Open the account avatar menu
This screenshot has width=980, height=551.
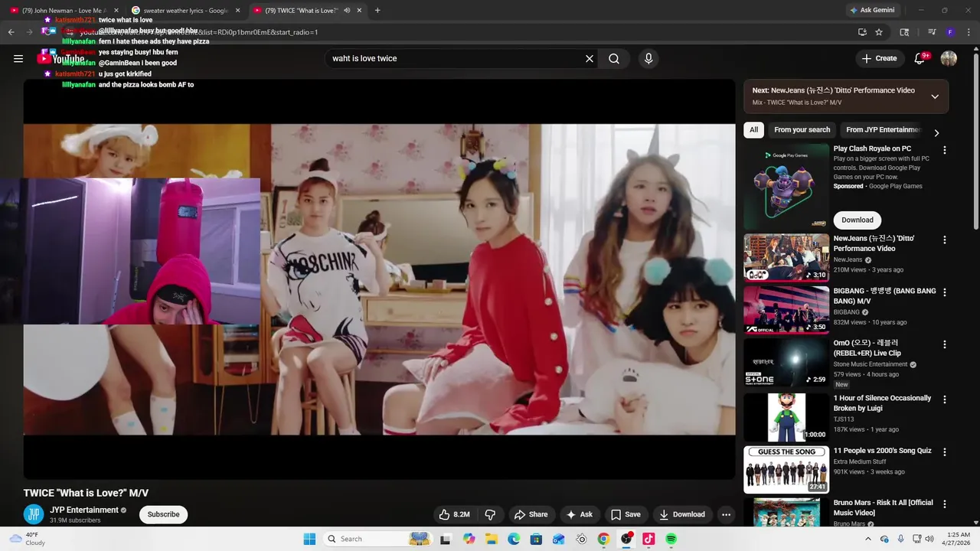pos(949,59)
